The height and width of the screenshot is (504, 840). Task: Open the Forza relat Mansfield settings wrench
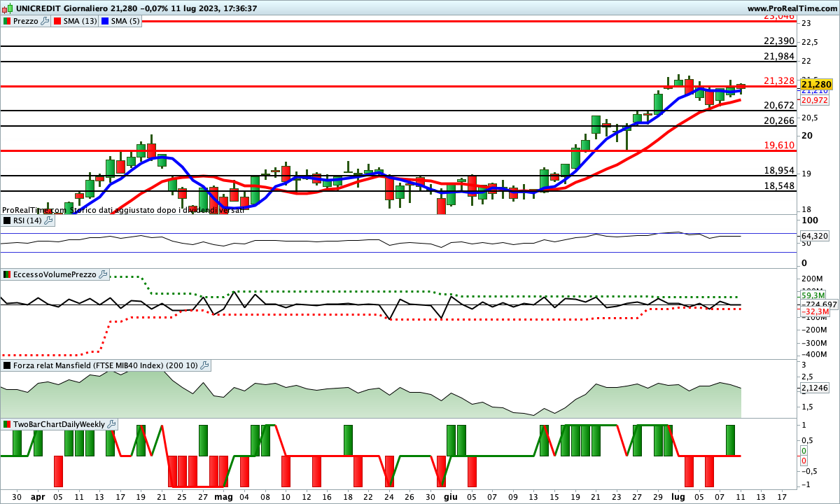click(x=205, y=365)
